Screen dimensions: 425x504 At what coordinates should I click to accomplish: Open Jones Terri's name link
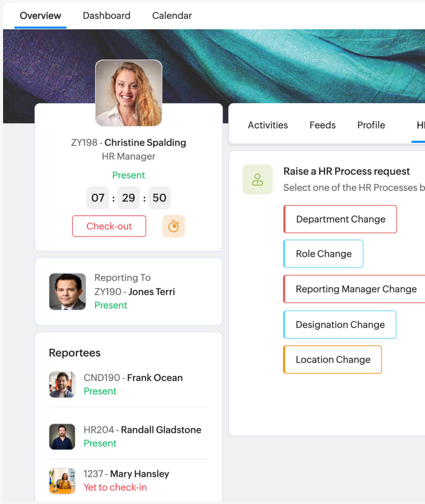pyautogui.click(x=151, y=292)
